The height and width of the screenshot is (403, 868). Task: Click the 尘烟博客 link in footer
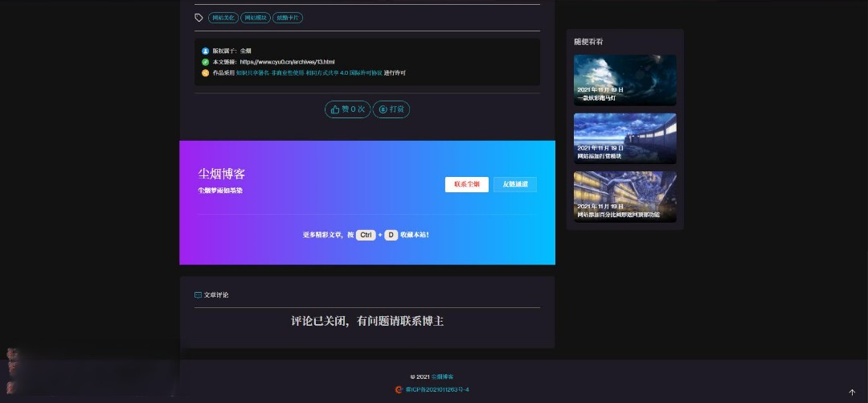442,377
